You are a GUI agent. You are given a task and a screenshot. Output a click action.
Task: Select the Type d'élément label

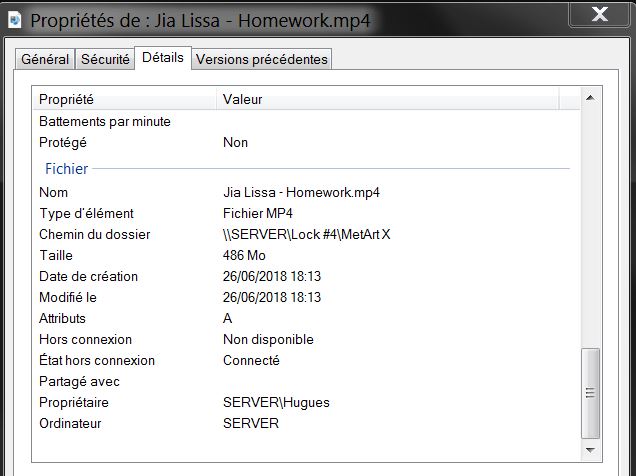tap(86, 213)
